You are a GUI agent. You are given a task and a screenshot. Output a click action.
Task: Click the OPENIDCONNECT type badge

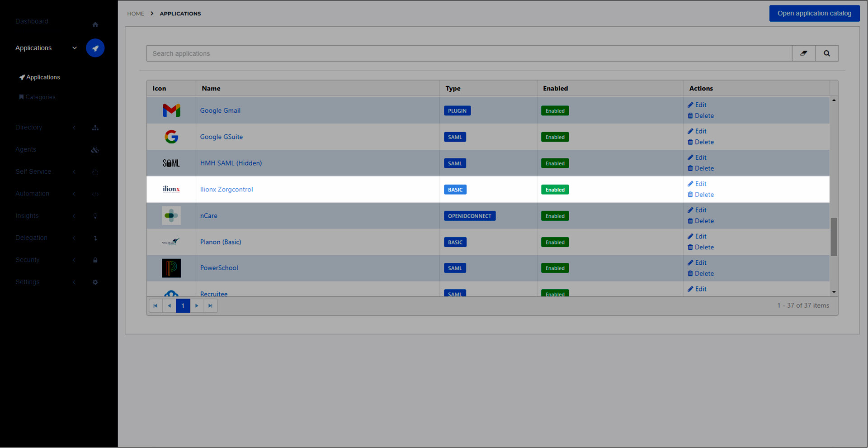[x=470, y=216]
